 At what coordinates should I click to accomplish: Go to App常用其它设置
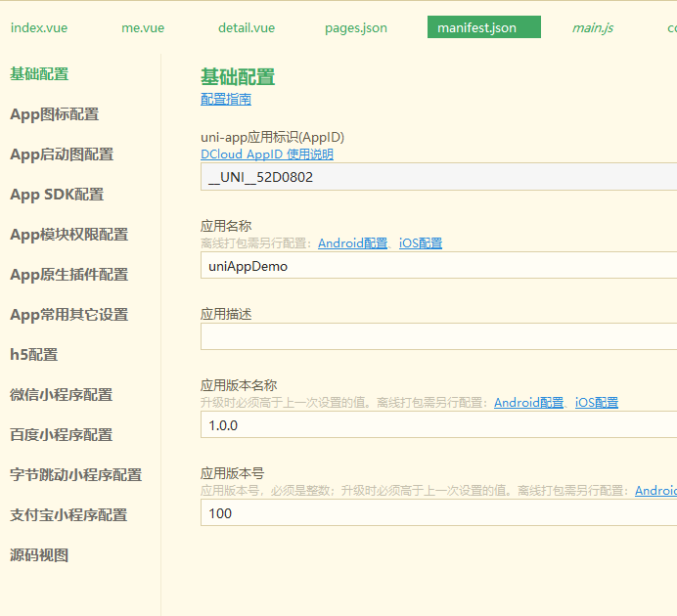(x=69, y=315)
